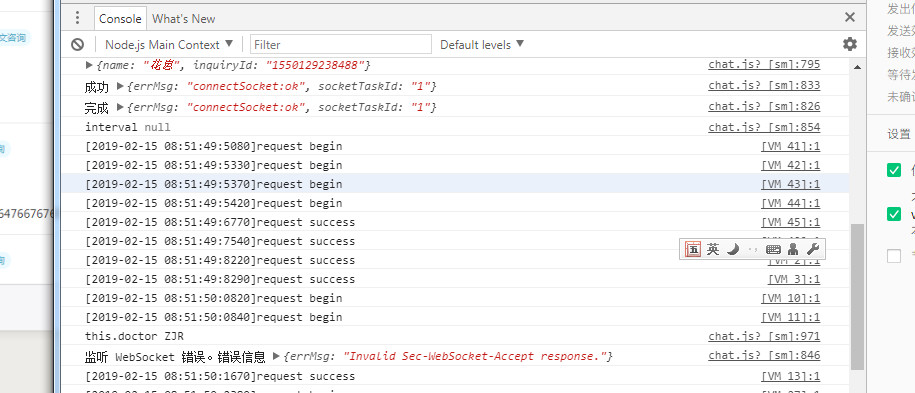Open source link [VM 43]:1

click(x=791, y=184)
